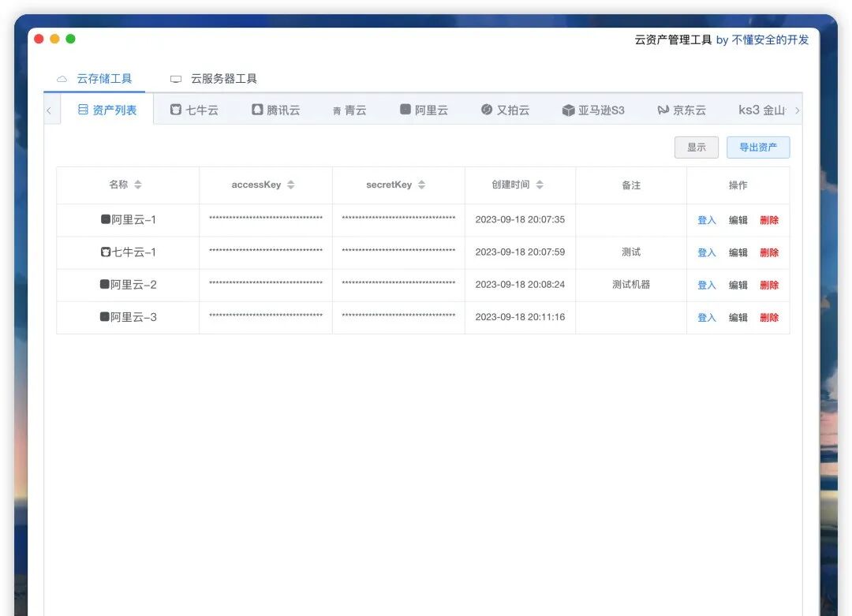Click 编辑 for 阿里云-2

[738, 286]
